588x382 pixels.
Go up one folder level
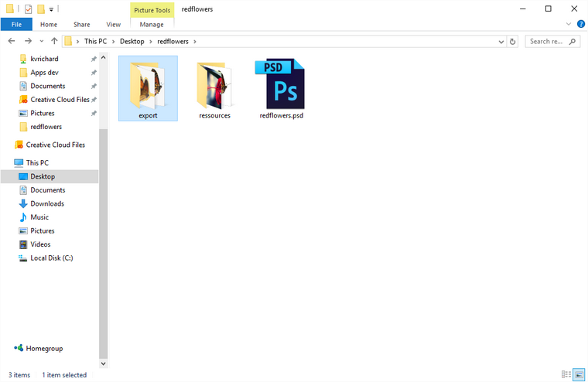click(x=54, y=41)
